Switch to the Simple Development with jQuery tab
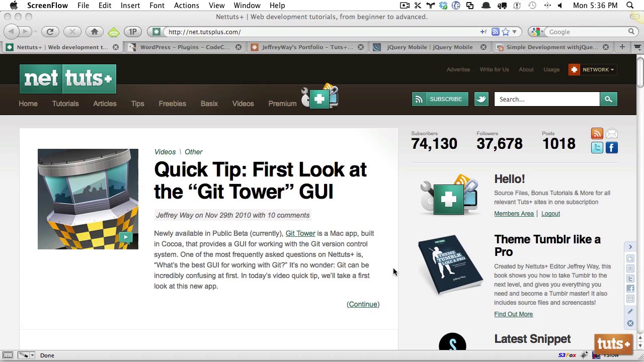Viewport: 644px width, 362px height. point(552,47)
